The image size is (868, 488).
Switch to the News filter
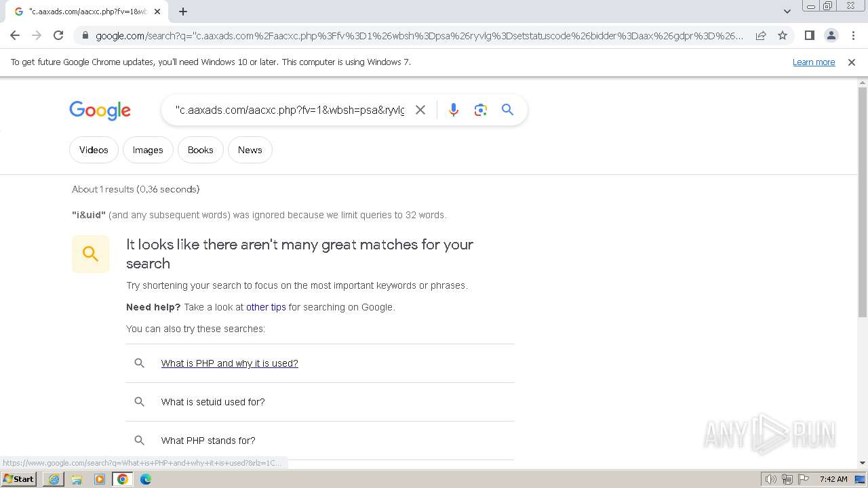pos(250,150)
